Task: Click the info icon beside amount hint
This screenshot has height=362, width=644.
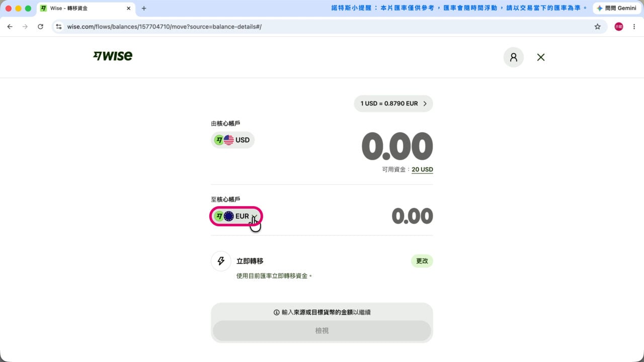Action: pos(276,312)
